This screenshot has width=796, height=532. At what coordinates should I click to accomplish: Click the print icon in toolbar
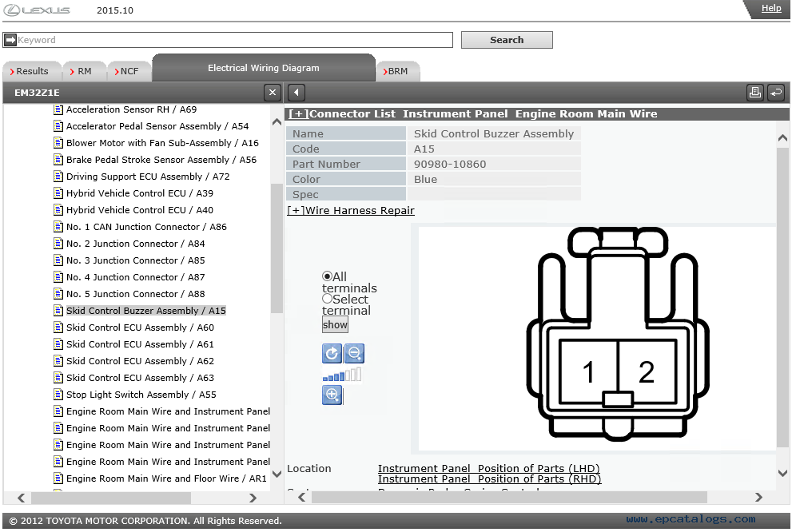coord(754,93)
